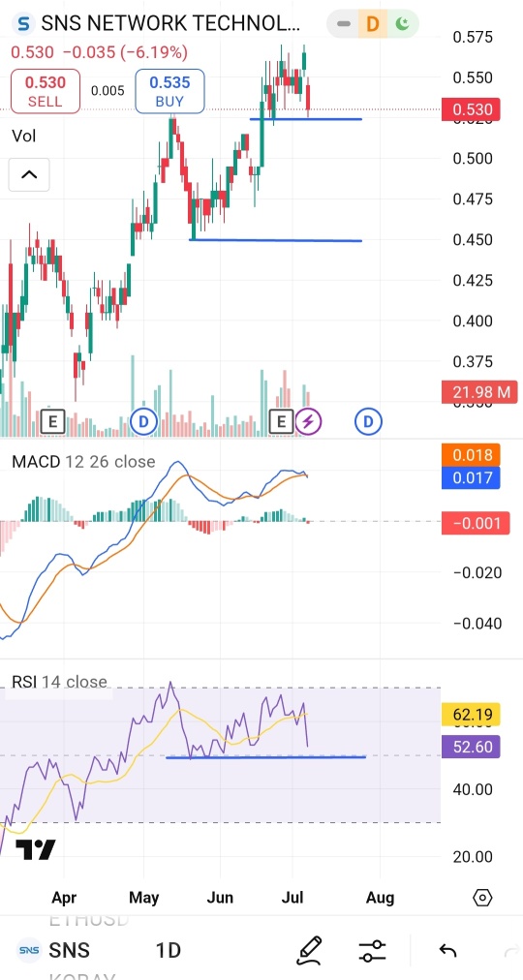This screenshot has height=980, width=523.
Task: Tap the Apr date label on time axis
Action: pyautogui.click(x=64, y=898)
